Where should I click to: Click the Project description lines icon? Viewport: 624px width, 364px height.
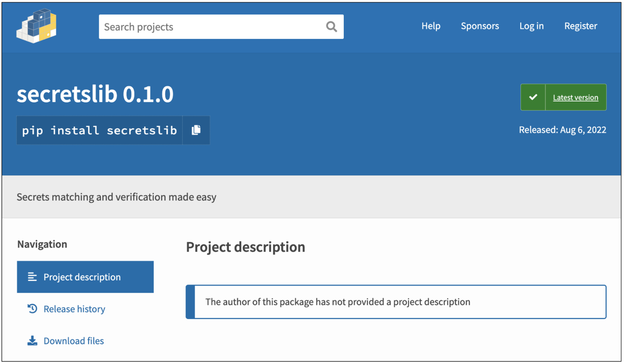[32, 277]
